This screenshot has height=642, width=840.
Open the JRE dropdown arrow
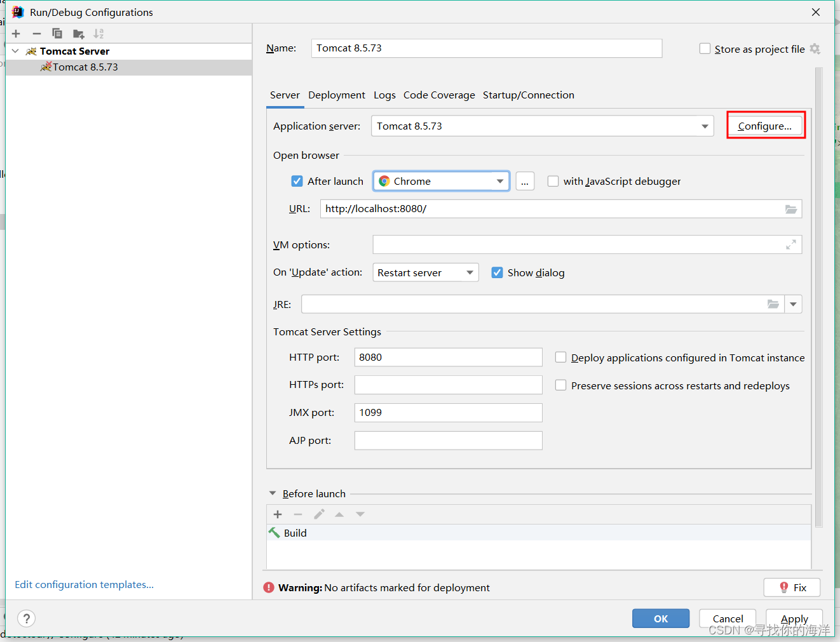pos(793,304)
